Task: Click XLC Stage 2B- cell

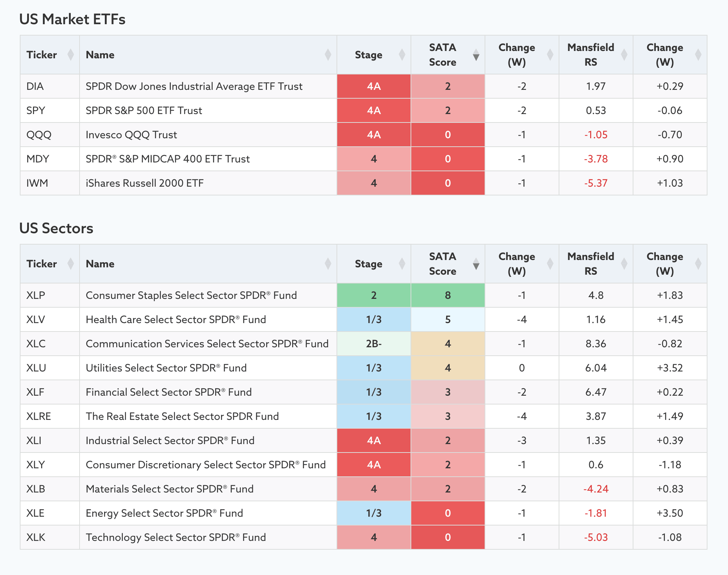Action: (374, 344)
